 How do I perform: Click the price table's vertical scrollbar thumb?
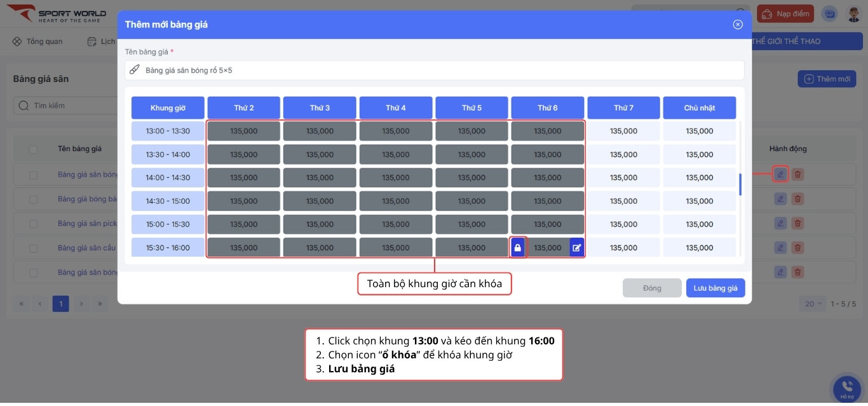pos(740,184)
